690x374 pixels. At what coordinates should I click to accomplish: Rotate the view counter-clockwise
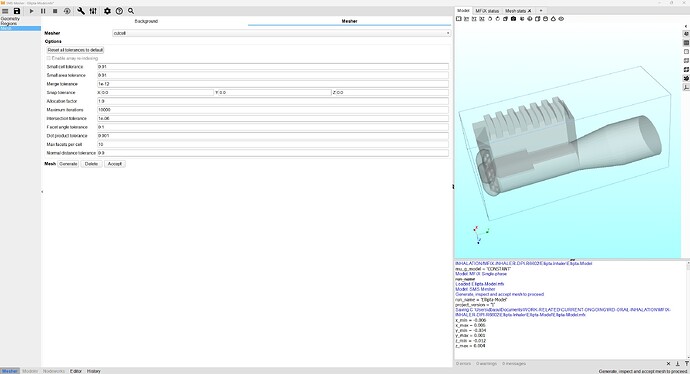click(x=490, y=19)
